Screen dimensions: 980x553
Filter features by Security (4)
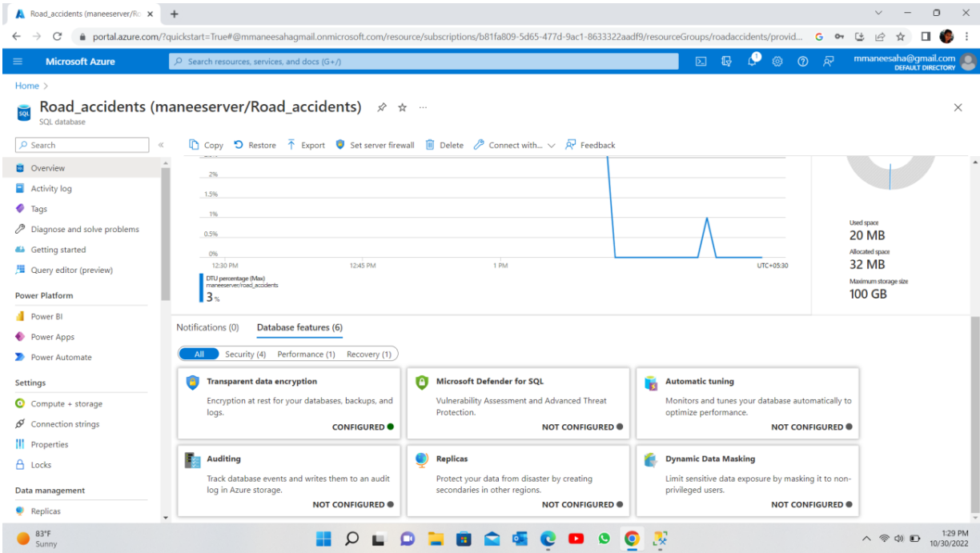245,354
